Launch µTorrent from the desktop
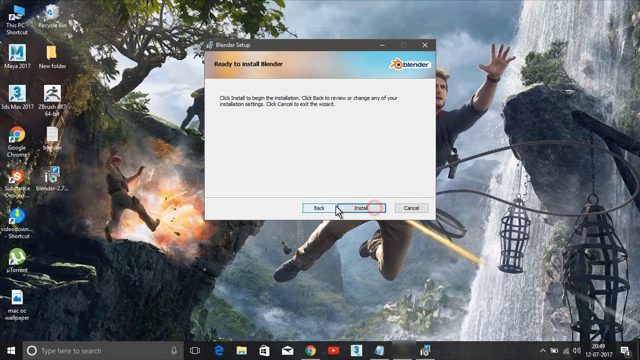 click(17, 260)
